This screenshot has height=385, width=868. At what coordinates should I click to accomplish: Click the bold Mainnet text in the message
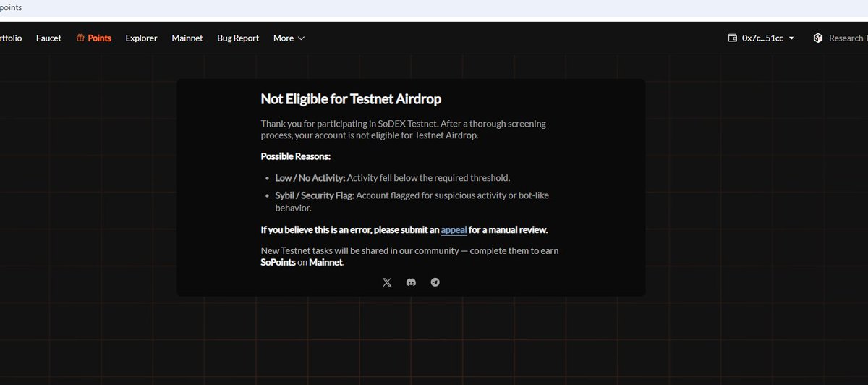(325, 262)
